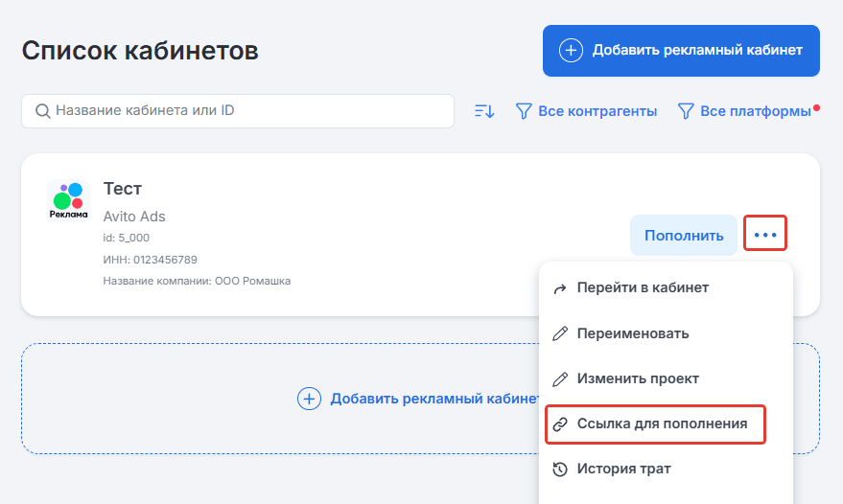Open История трат from the menu

[666, 470]
